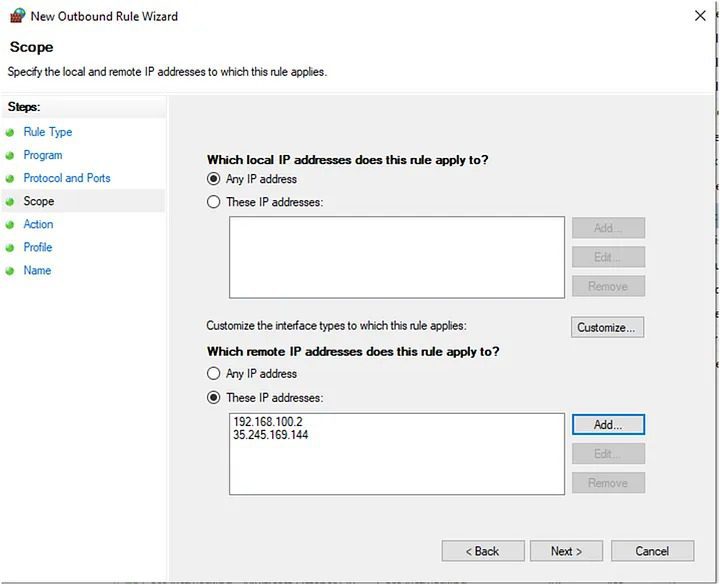Click the Back button
720x585 pixels.
point(483,551)
